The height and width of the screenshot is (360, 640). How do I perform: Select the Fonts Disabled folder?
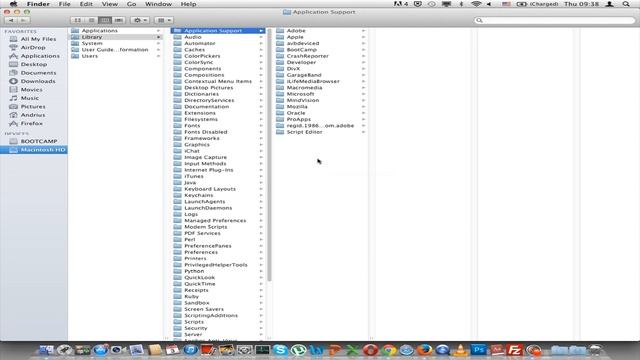click(218, 132)
